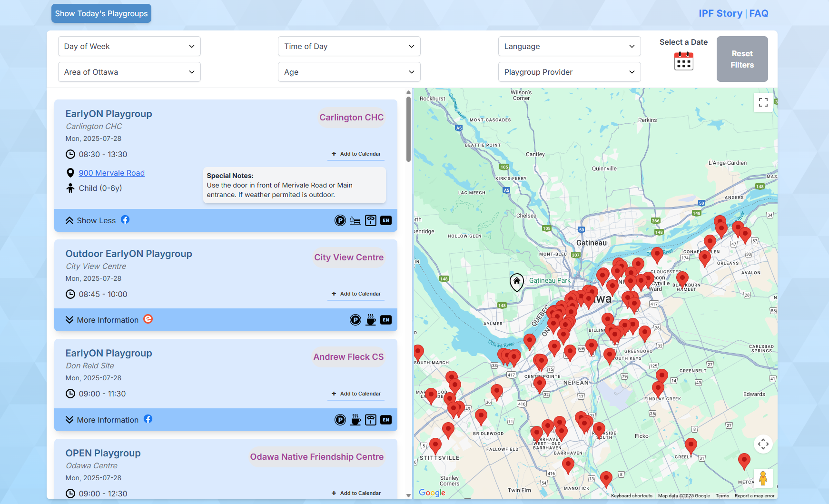Click the Gatineau label on the map
This screenshot has width=829, height=504.
tap(592, 243)
